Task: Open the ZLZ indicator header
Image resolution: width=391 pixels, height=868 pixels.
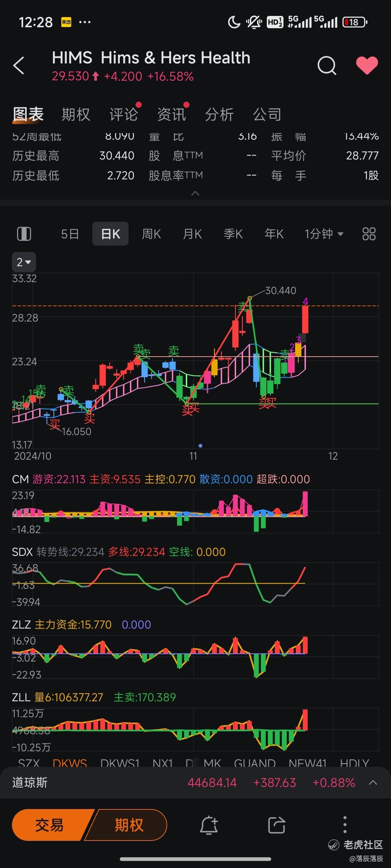Action: tap(21, 625)
